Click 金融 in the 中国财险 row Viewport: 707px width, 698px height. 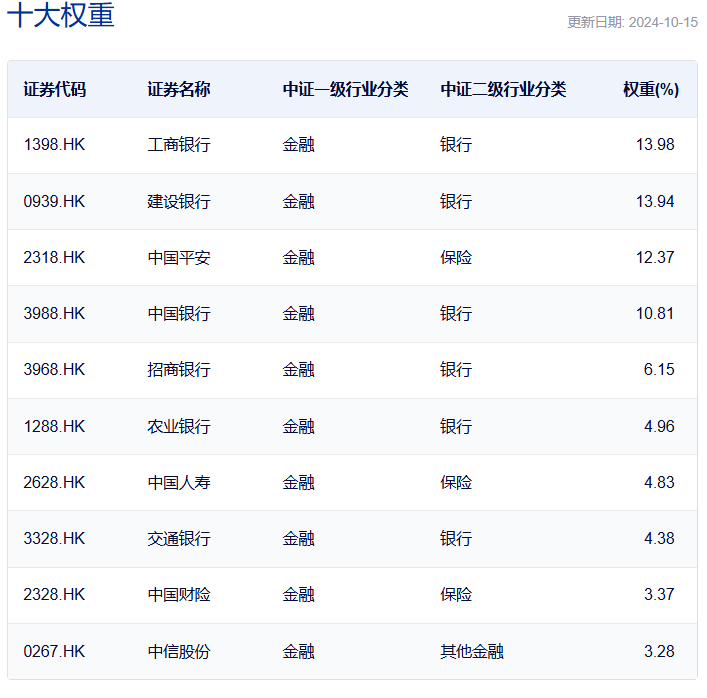(x=298, y=594)
